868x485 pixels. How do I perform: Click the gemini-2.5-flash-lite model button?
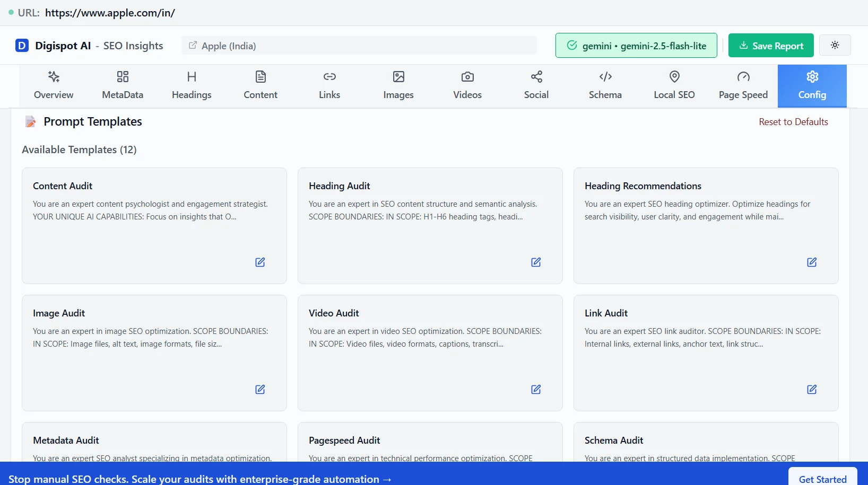point(636,46)
